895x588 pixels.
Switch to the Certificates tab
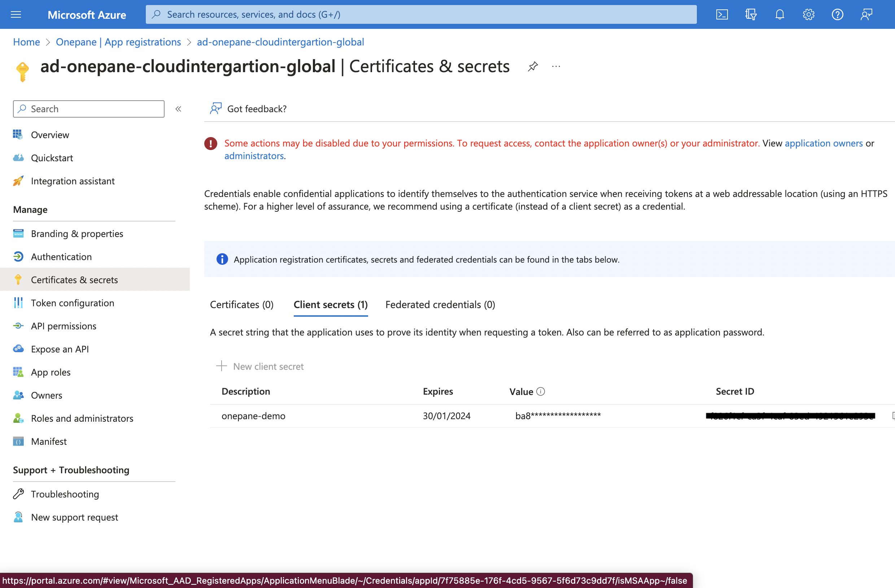[241, 304]
